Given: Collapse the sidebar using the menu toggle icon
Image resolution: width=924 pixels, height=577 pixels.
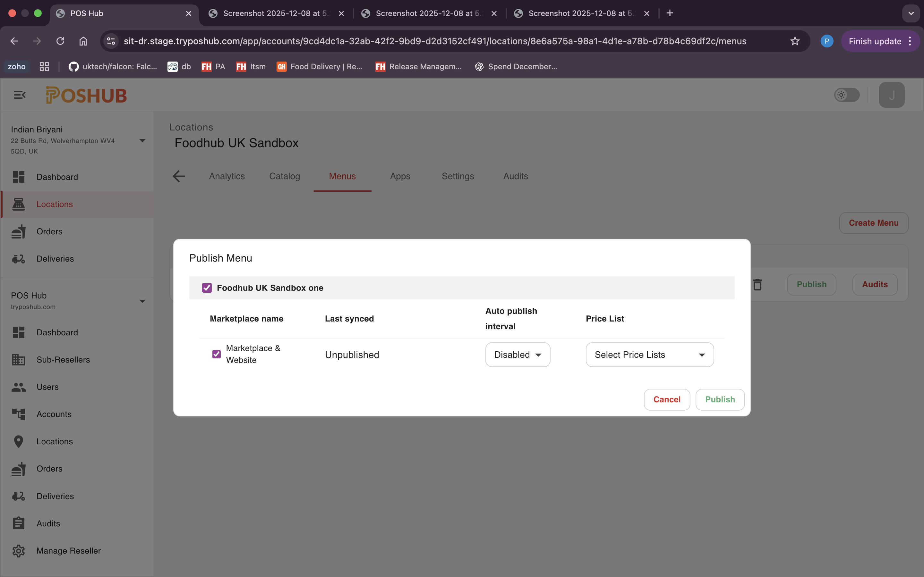Looking at the screenshot, I should click(20, 95).
